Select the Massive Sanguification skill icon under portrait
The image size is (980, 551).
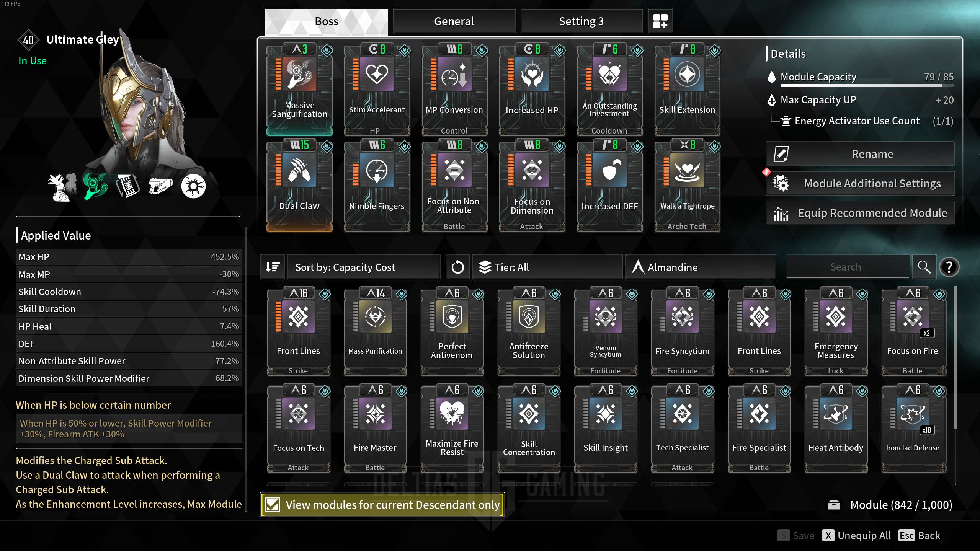coord(95,186)
